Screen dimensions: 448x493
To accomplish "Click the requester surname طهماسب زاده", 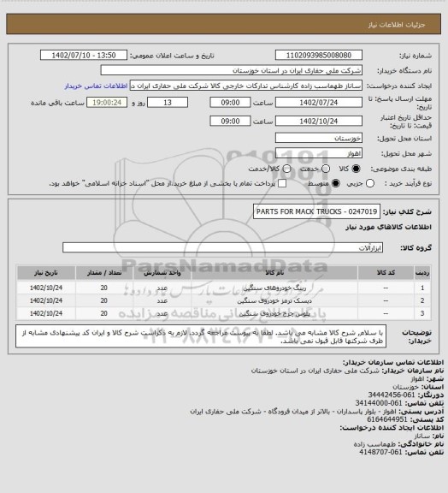I will [x=374, y=444].
